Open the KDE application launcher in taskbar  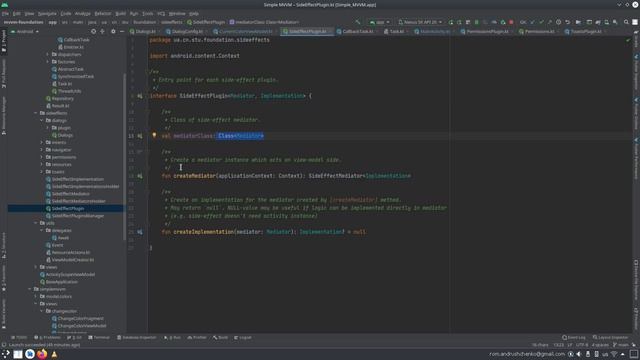(x=5, y=354)
